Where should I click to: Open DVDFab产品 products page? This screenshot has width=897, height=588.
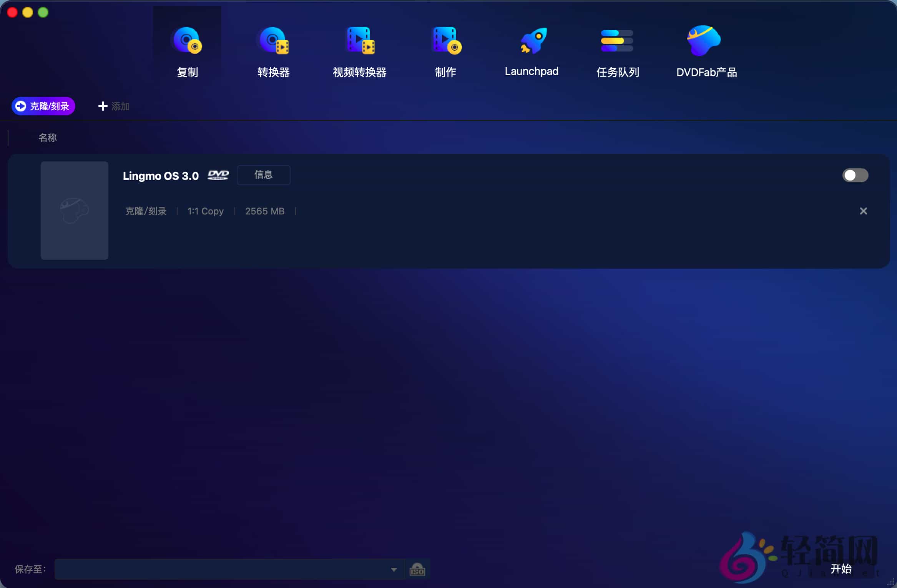point(706,51)
